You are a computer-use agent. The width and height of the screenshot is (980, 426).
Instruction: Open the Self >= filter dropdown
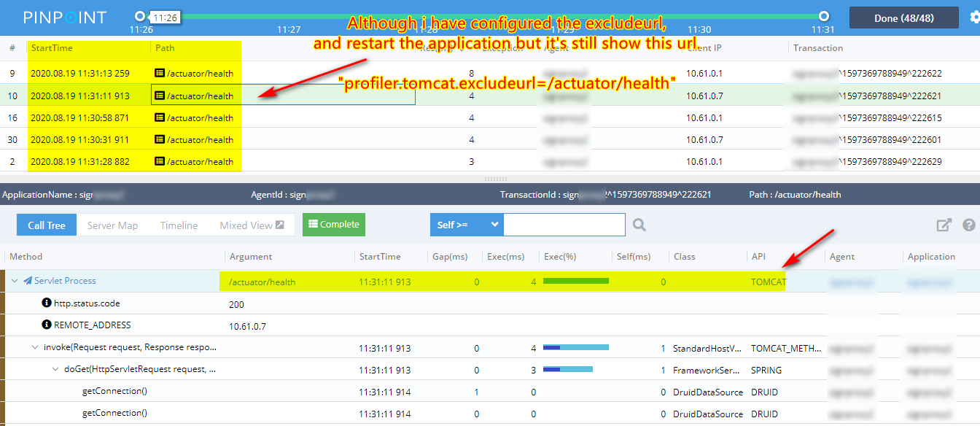pos(467,225)
